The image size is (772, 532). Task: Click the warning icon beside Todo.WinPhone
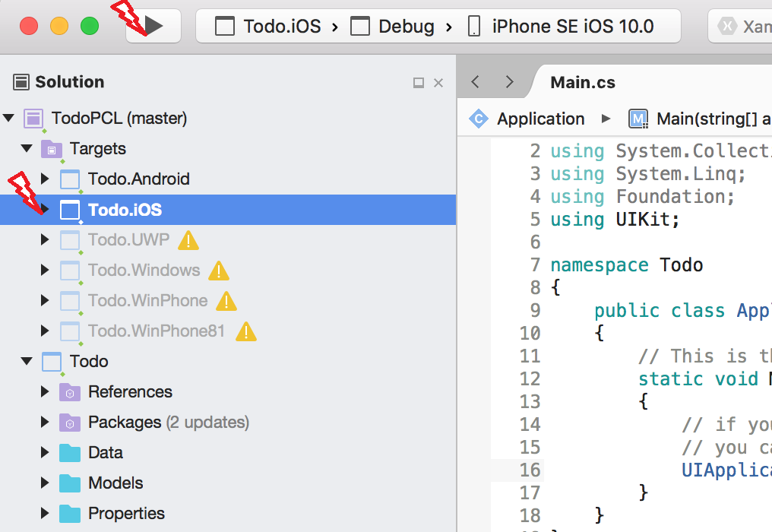pyautogui.click(x=226, y=301)
